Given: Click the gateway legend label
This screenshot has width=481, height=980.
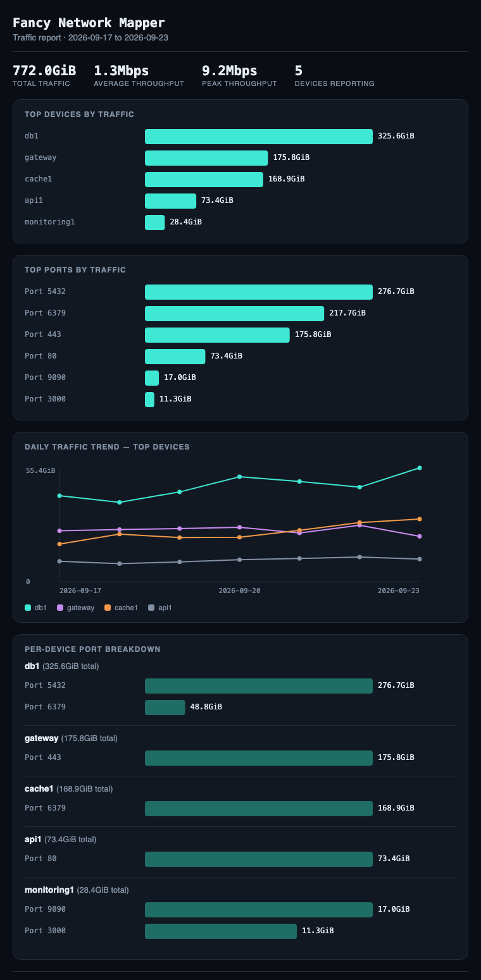Looking at the screenshot, I should click(80, 608).
